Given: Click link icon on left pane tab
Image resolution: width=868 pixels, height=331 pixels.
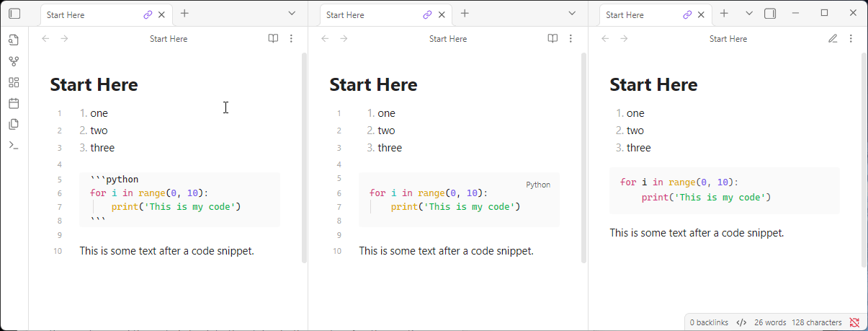Looking at the screenshot, I should pyautogui.click(x=148, y=14).
